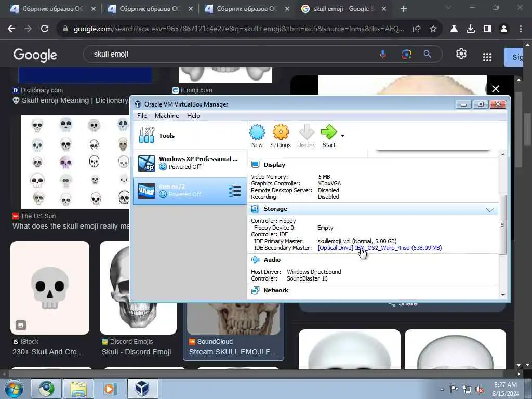
Task: Start the selected VM with green arrow
Action: (328, 132)
